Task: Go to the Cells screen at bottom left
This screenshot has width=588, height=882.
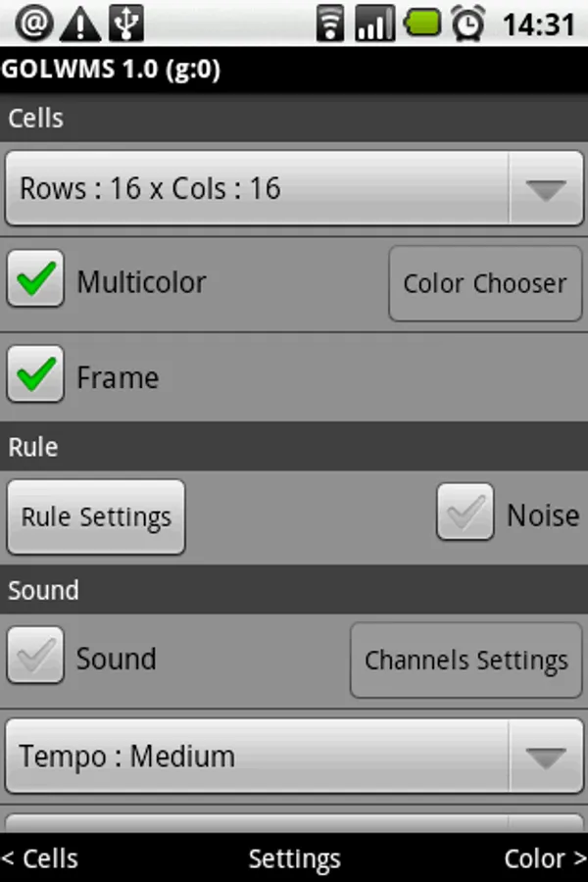Action: 41,858
